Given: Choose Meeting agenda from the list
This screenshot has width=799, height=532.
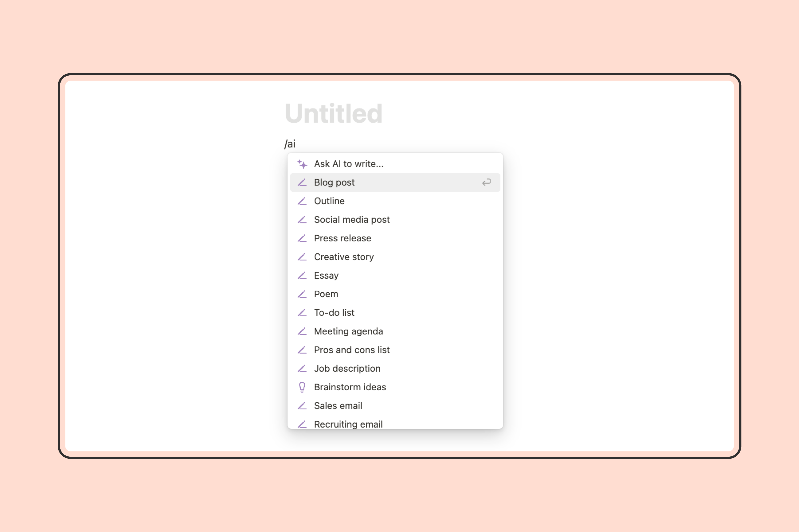Looking at the screenshot, I should click(395, 331).
